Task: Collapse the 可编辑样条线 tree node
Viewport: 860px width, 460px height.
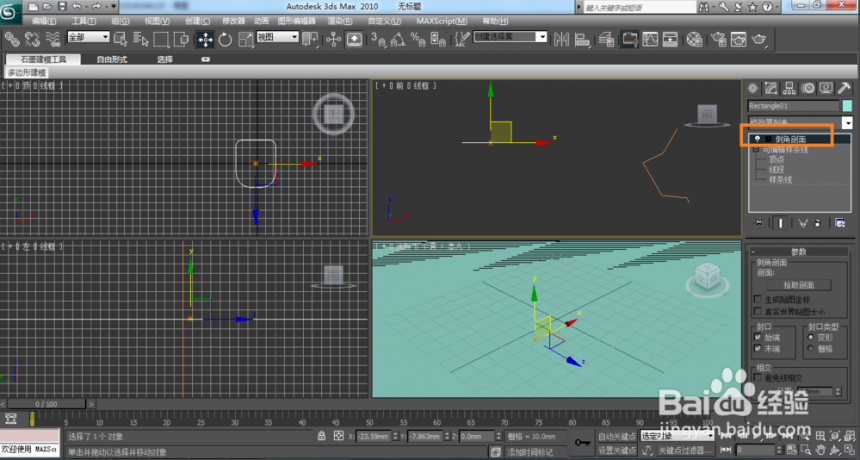Action: (x=756, y=150)
